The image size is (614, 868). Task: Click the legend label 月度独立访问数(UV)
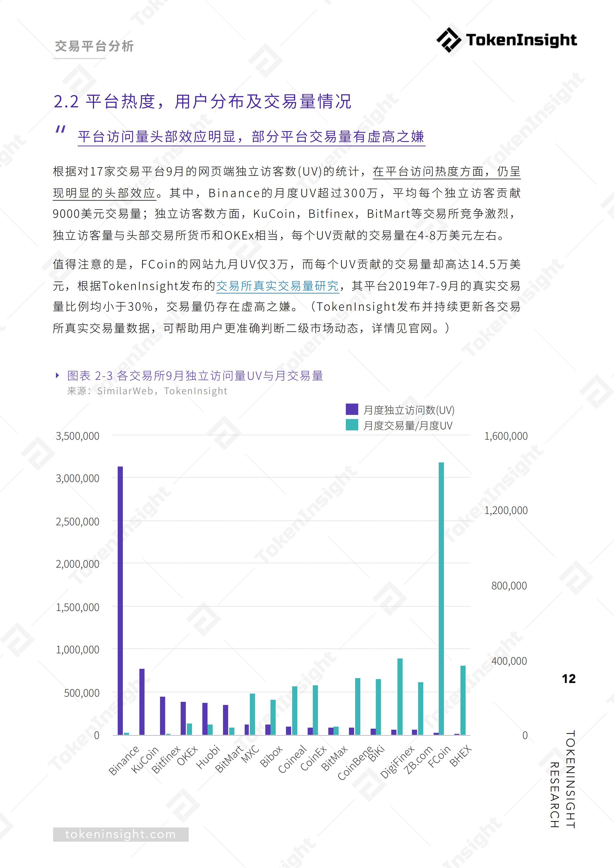pyautogui.click(x=409, y=410)
